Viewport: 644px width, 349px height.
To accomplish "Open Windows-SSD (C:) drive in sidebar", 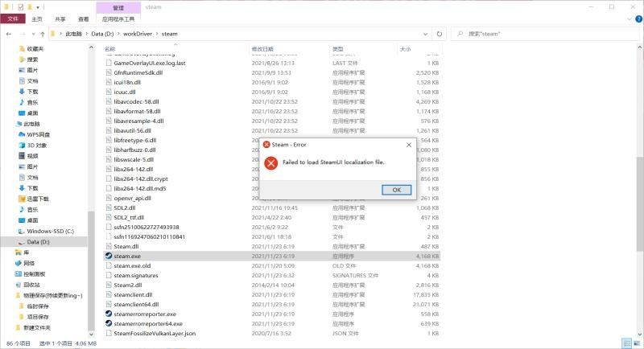I will pyautogui.click(x=50, y=232).
